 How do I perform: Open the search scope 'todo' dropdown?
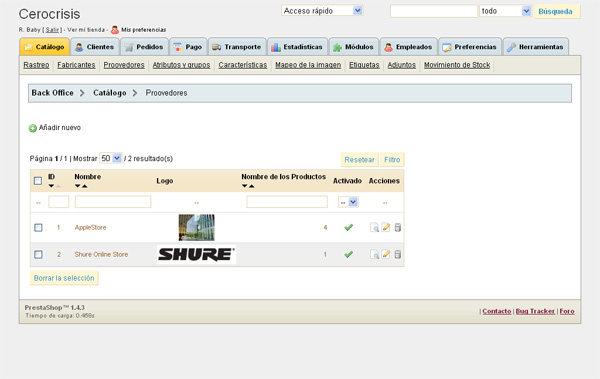pos(505,11)
